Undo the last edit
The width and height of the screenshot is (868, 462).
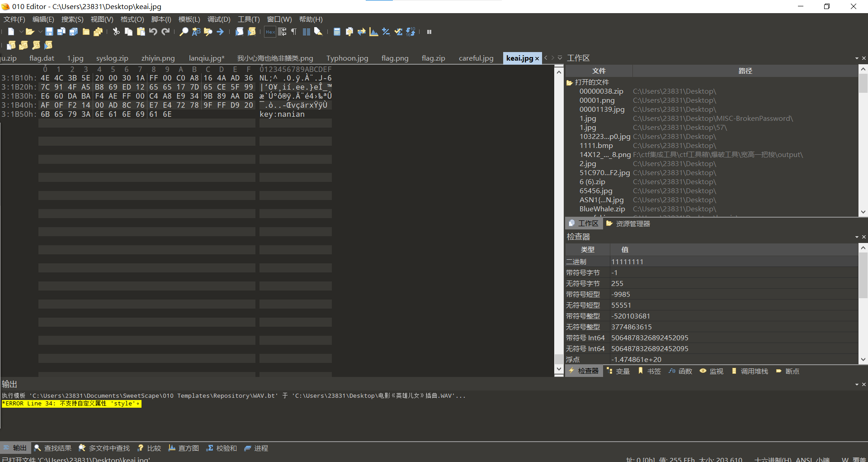(153, 32)
